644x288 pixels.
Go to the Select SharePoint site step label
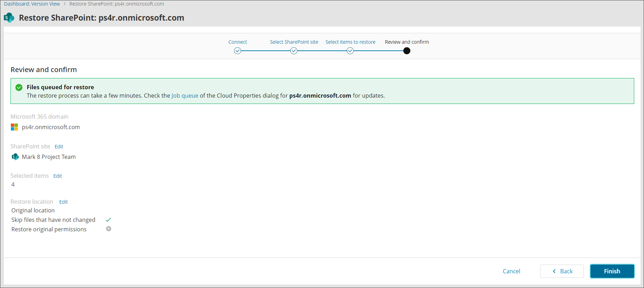click(294, 42)
